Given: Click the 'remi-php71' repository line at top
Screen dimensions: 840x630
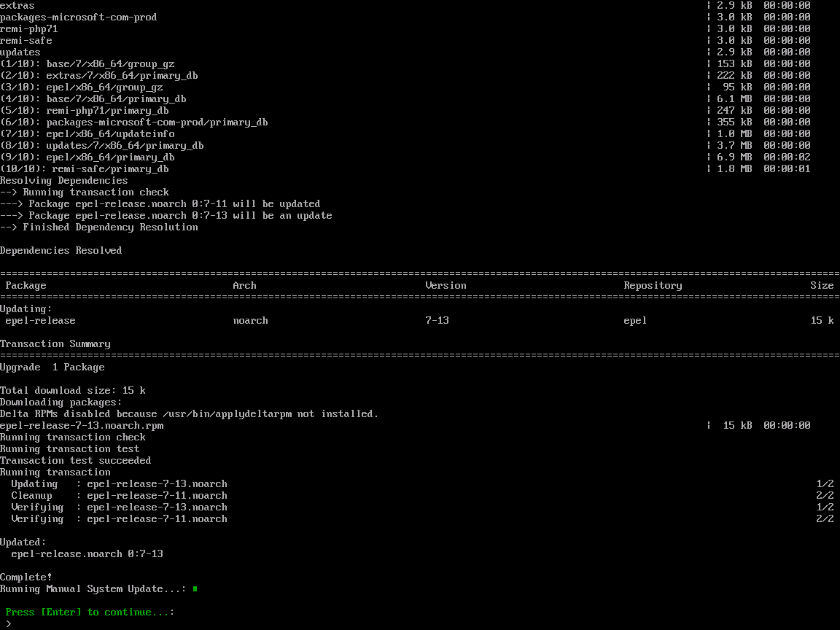Looking at the screenshot, I should tap(29, 29).
